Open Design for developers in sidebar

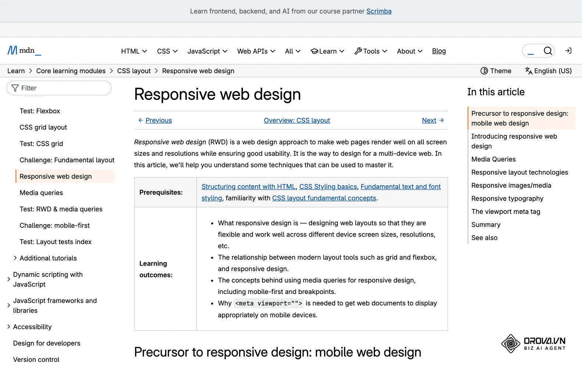point(47,343)
